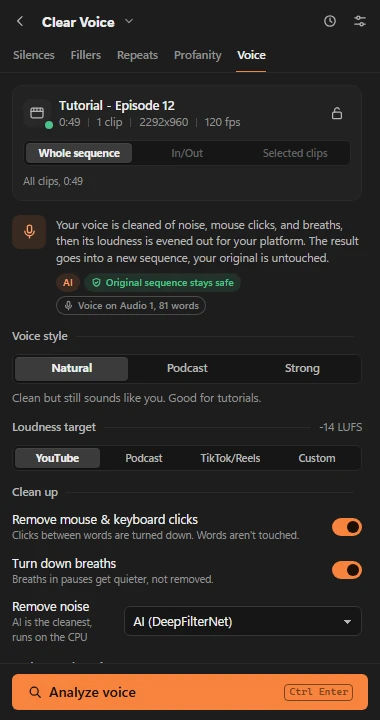Screen dimensions: 380x720
Task: Click the Tutorial - Episode 12 title
Action: pyautogui.click(x=117, y=106)
